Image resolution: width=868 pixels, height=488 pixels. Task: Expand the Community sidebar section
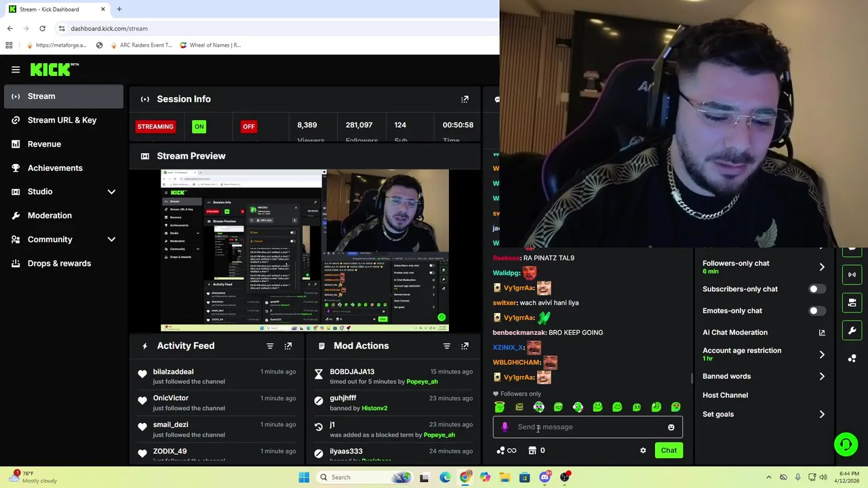click(111, 239)
